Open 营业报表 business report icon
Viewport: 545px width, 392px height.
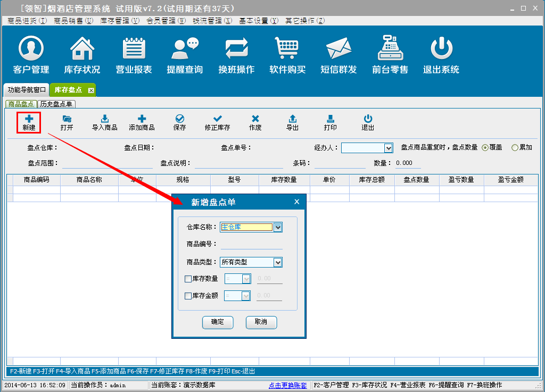click(x=134, y=49)
